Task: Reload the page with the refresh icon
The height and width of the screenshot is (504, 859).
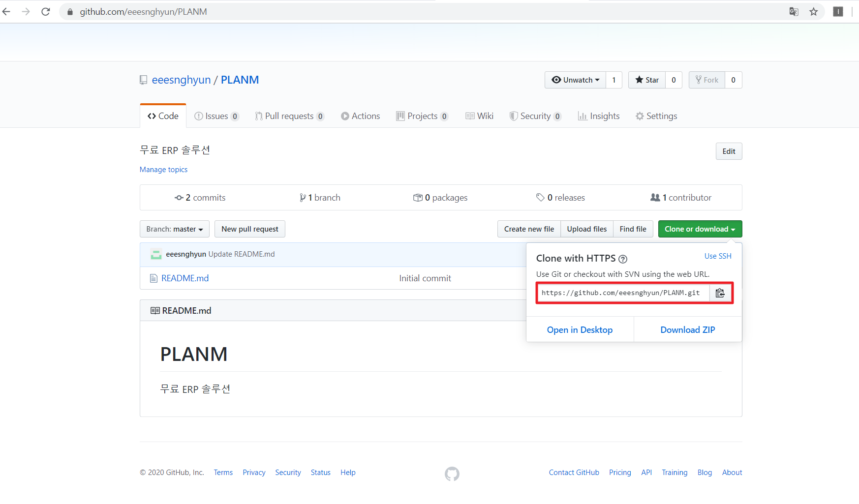Action: click(x=46, y=11)
